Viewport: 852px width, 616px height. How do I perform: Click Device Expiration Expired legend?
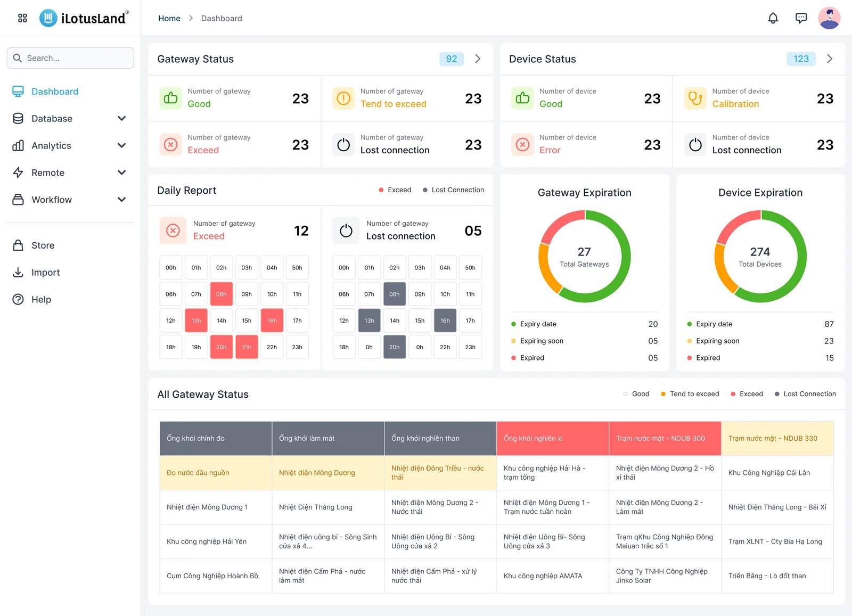(x=703, y=358)
